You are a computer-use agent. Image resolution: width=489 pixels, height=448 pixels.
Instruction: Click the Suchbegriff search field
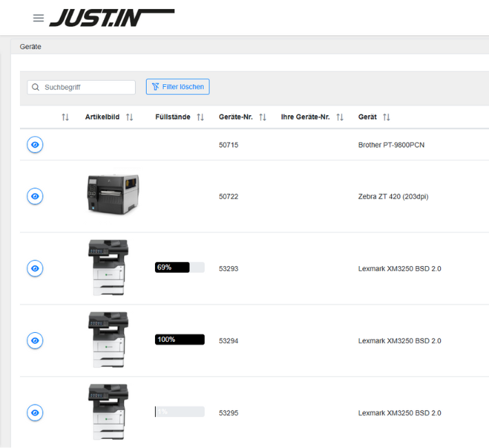click(x=86, y=88)
